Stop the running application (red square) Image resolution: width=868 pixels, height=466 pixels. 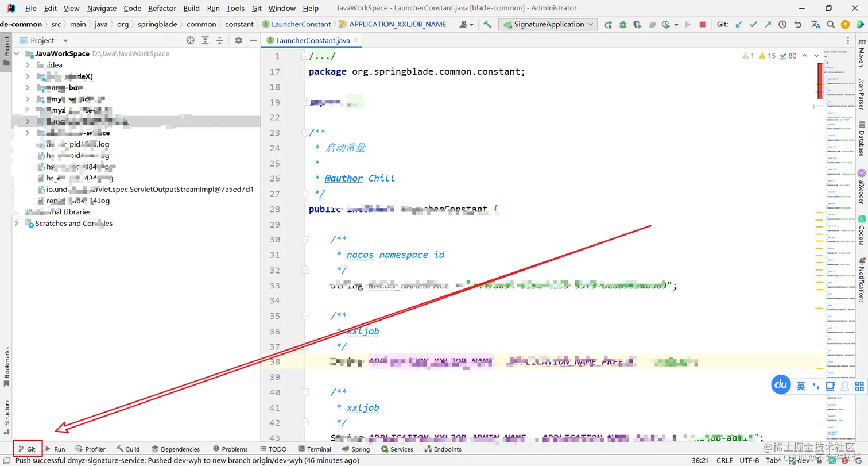702,24
